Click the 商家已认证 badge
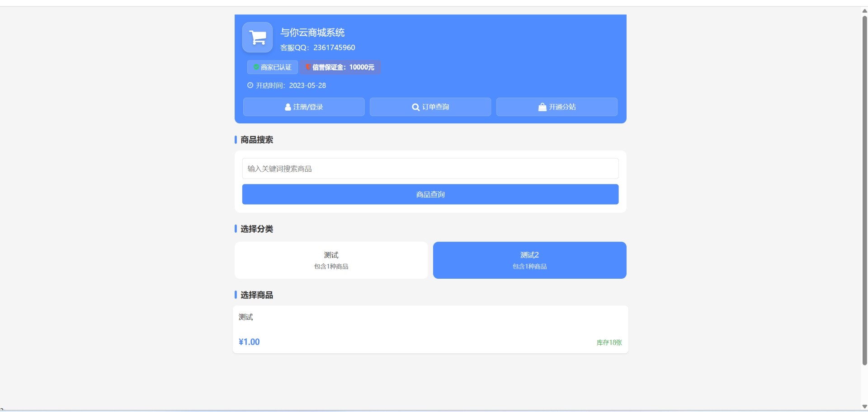This screenshot has width=868, height=412. point(272,67)
